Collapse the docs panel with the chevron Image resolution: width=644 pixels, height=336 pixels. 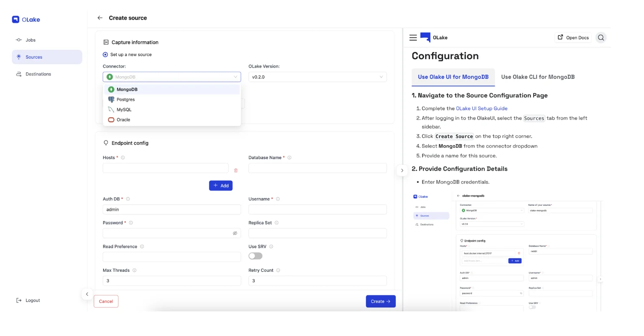(402, 171)
